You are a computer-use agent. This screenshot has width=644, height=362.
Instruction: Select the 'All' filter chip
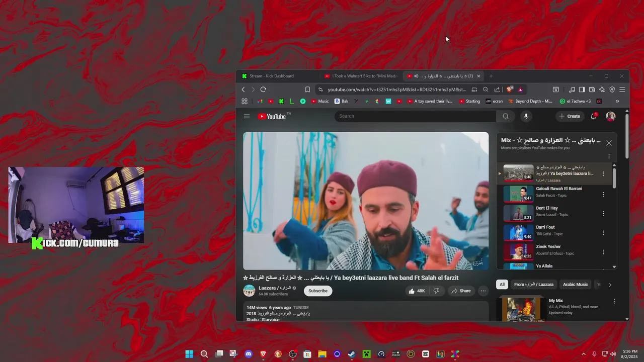[x=502, y=285]
